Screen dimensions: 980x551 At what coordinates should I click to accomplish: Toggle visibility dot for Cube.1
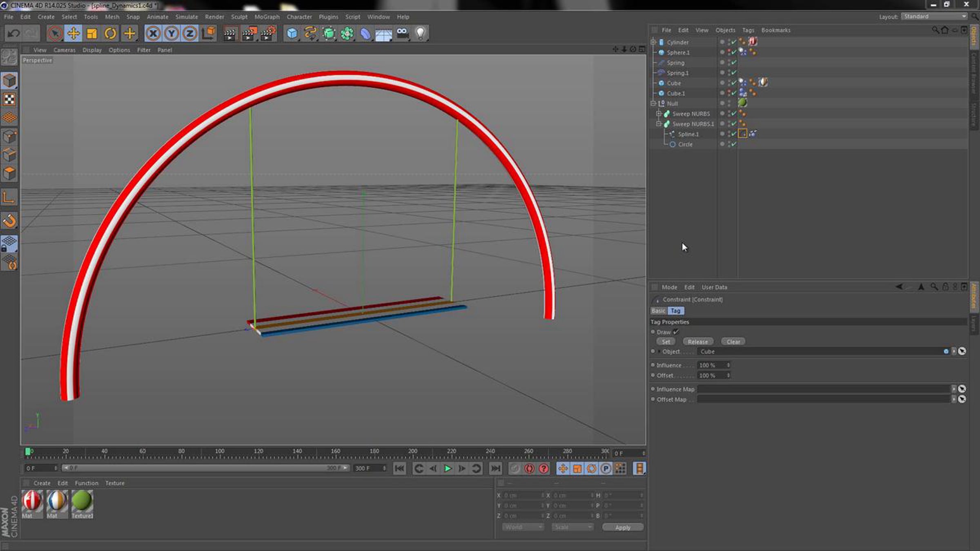722,93
